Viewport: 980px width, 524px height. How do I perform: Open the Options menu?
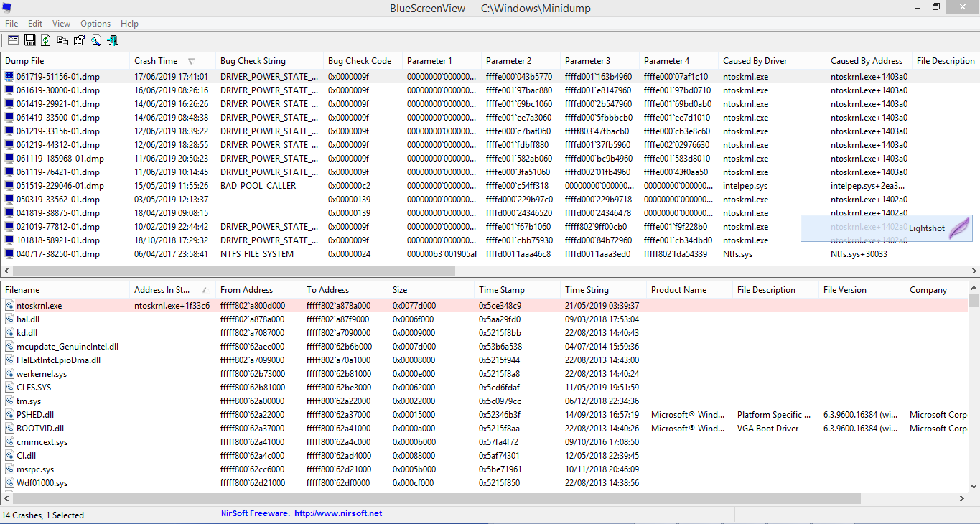95,24
